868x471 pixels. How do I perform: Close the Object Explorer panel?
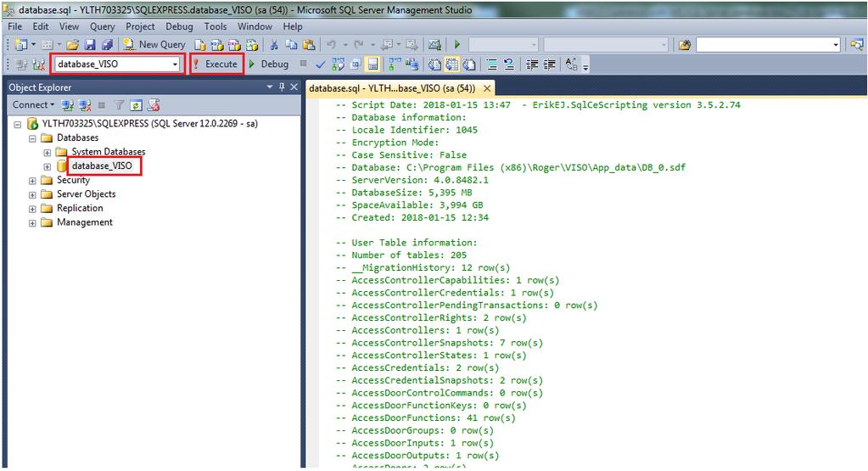click(x=294, y=87)
